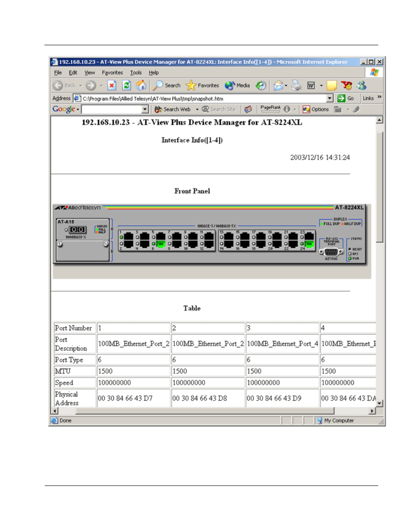The image size is (411, 532).
Task: Print the page with printer icon
Action: click(296, 85)
